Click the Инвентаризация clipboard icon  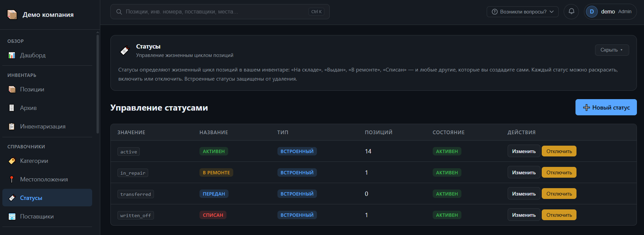click(x=12, y=126)
